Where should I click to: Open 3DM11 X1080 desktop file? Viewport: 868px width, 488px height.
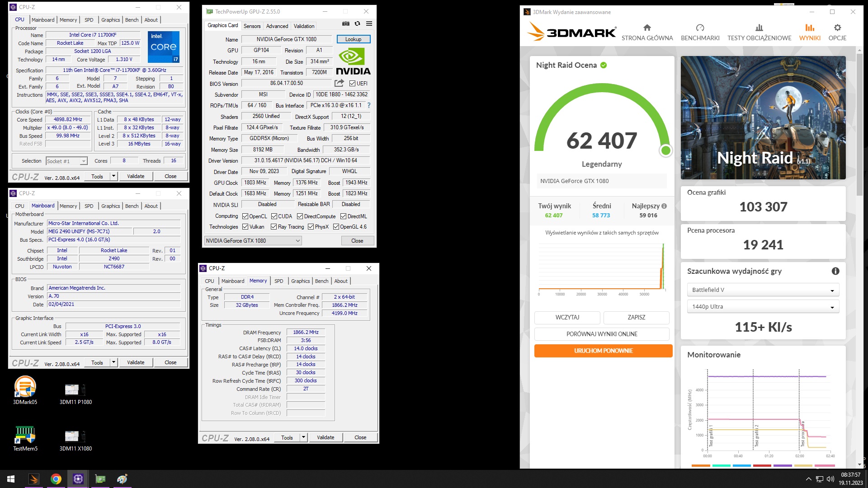(x=75, y=440)
